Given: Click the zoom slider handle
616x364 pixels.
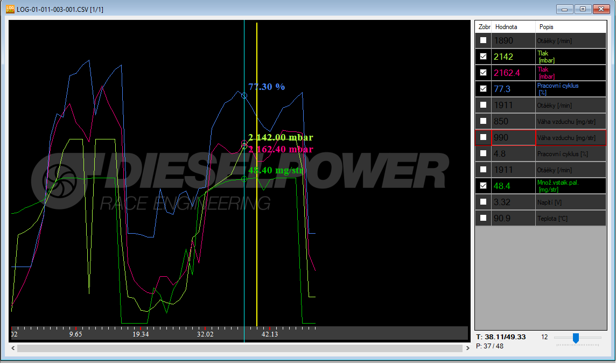Looking at the screenshot, I should point(576,338).
